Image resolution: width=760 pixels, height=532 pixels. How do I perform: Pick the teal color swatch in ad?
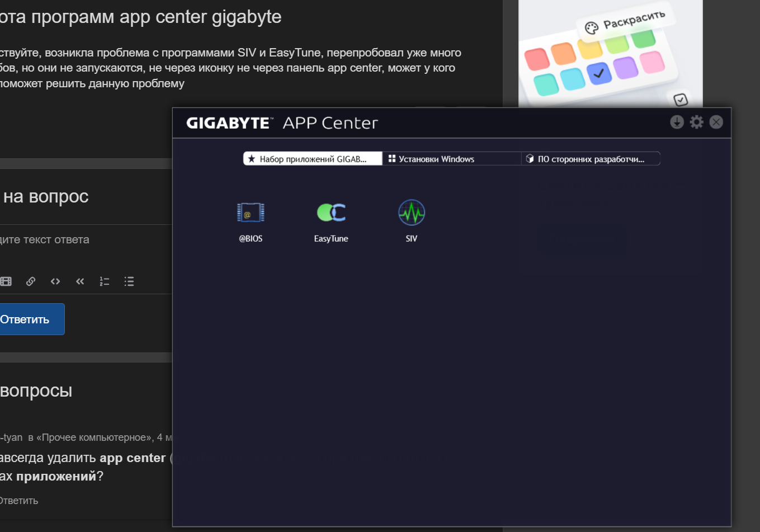(x=546, y=84)
